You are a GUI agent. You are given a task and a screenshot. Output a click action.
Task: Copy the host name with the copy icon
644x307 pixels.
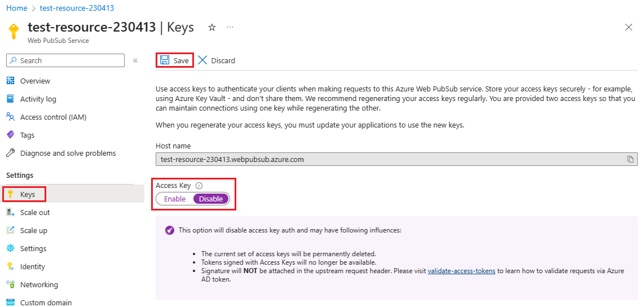click(x=630, y=159)
